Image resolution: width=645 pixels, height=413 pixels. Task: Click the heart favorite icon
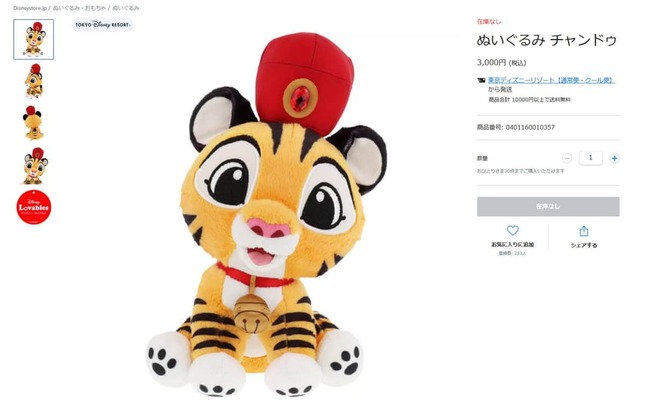(x=513, y=231)
